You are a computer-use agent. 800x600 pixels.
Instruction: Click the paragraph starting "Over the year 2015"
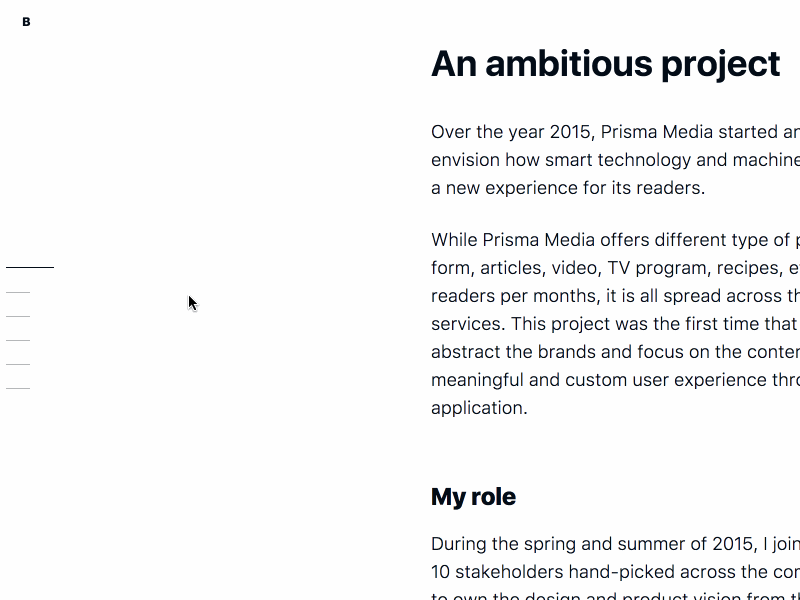pos(615,160)
